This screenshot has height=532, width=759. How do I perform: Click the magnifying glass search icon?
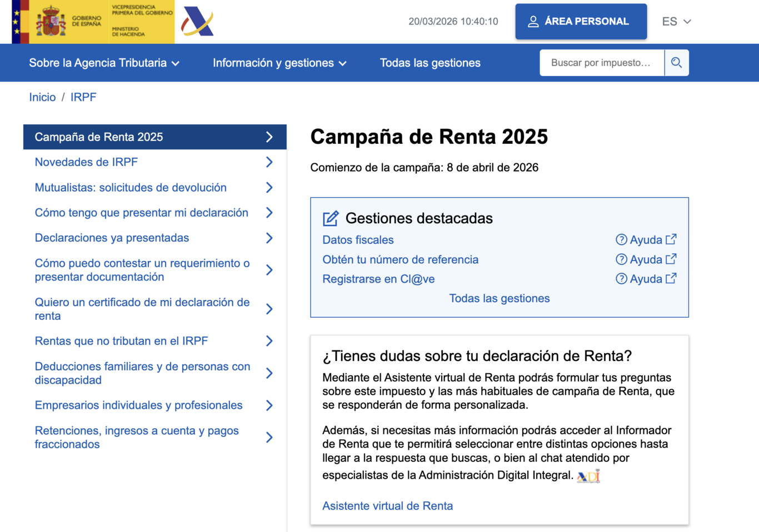coord(676,63)
